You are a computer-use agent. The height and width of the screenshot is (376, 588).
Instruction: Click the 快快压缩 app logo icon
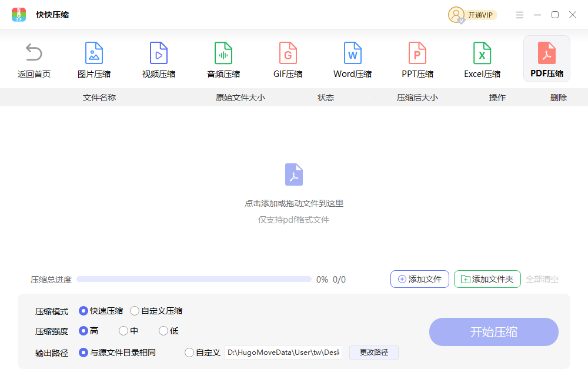(19, 15)
